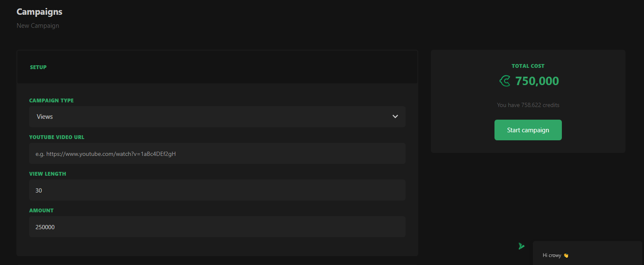Open the 'Hi crowy' chat message

pos(553,255)
